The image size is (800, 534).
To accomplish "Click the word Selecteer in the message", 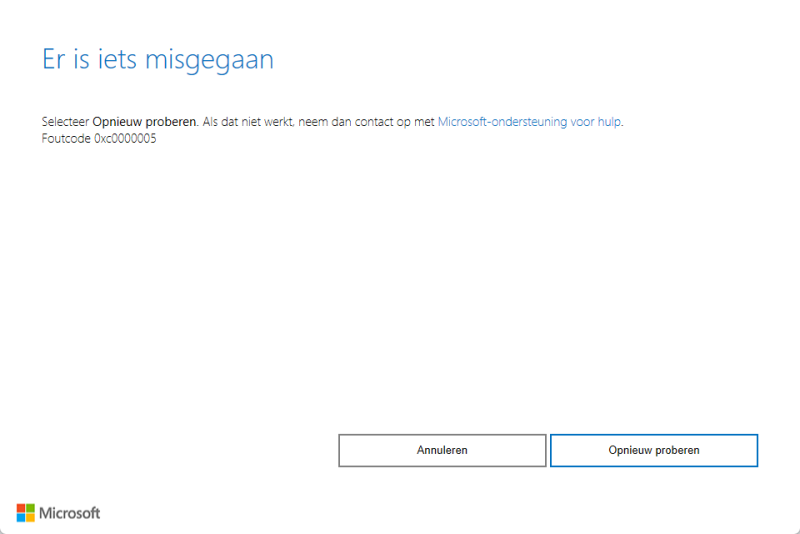I will 65,121.
